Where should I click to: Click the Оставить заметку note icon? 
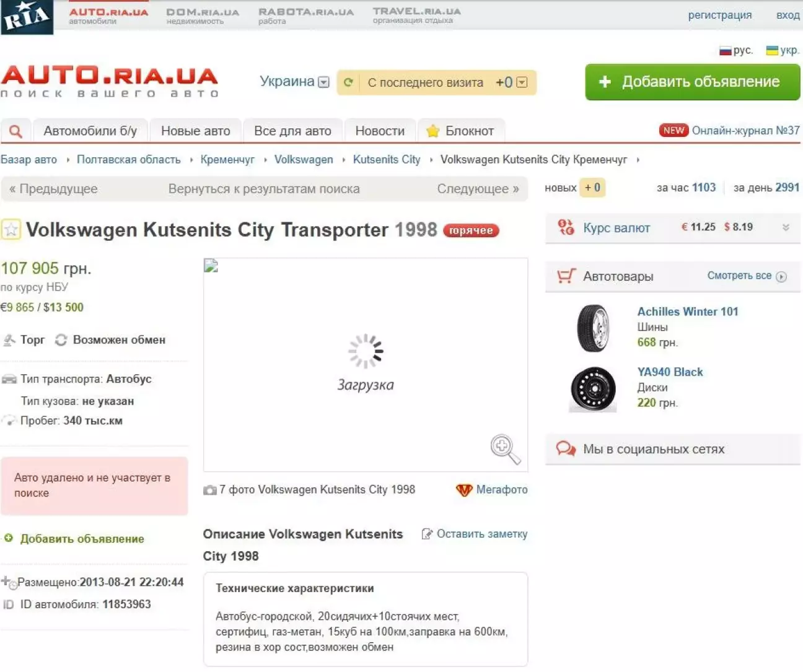pyautogui.click(x=427, y=534)
